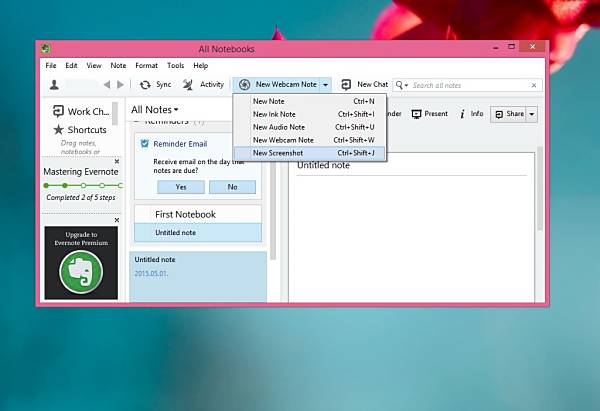Open the All Notes dropdown

point(155,110)
